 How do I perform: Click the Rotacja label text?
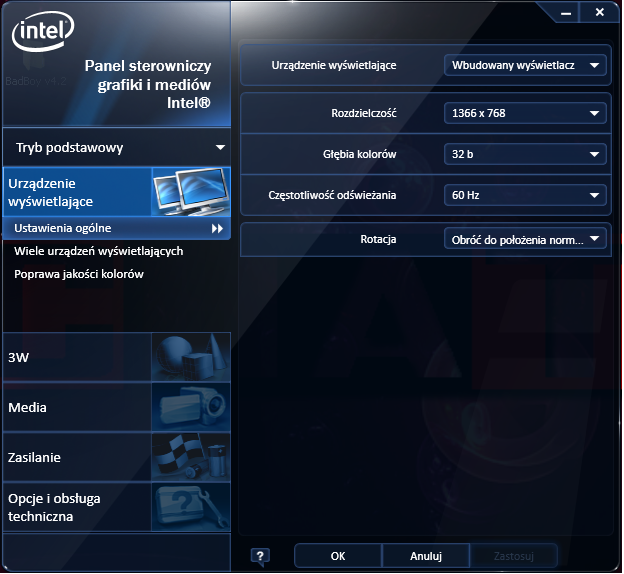point(378,239)
